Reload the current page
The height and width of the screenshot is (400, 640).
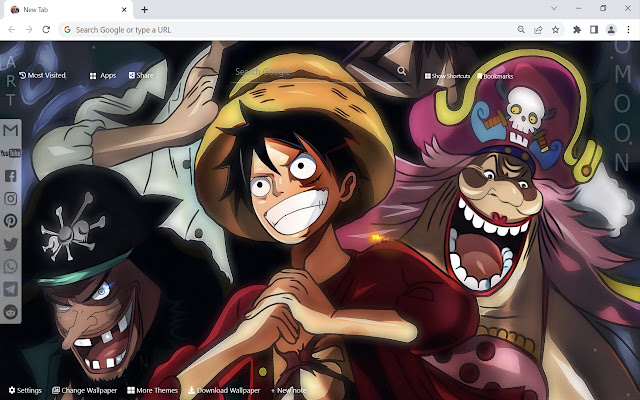tap(46, 29)
